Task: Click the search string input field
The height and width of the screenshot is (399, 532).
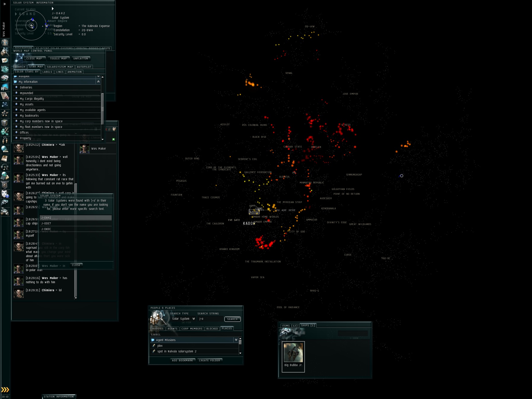Action: (x=210, y=319)
